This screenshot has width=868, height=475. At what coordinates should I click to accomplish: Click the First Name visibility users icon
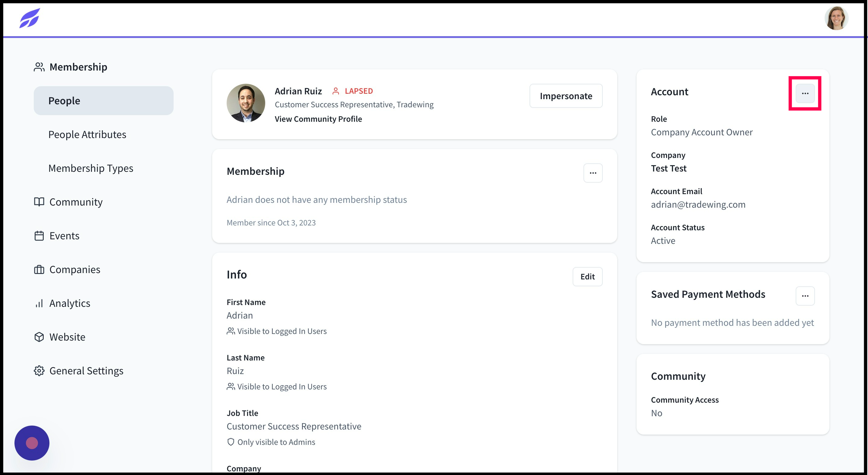(x=231, y=331)
